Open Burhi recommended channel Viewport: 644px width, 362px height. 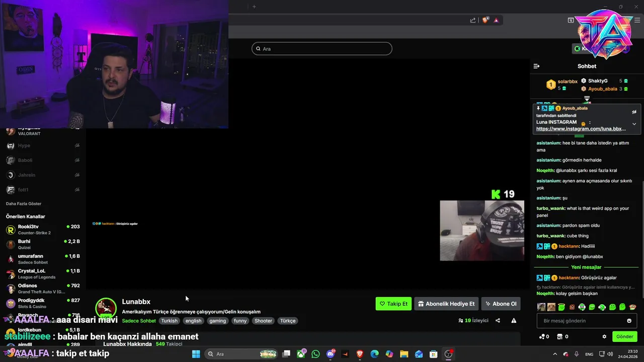[43, 244]
